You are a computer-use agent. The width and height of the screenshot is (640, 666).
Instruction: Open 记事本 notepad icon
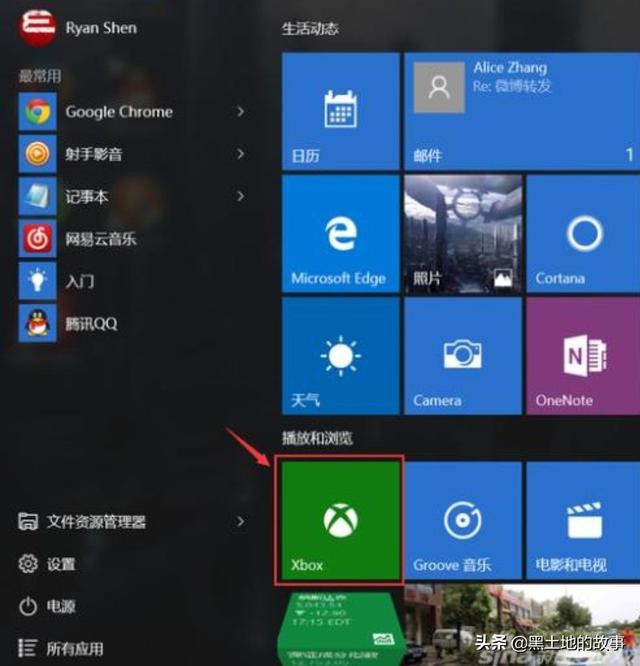(37, 196)
